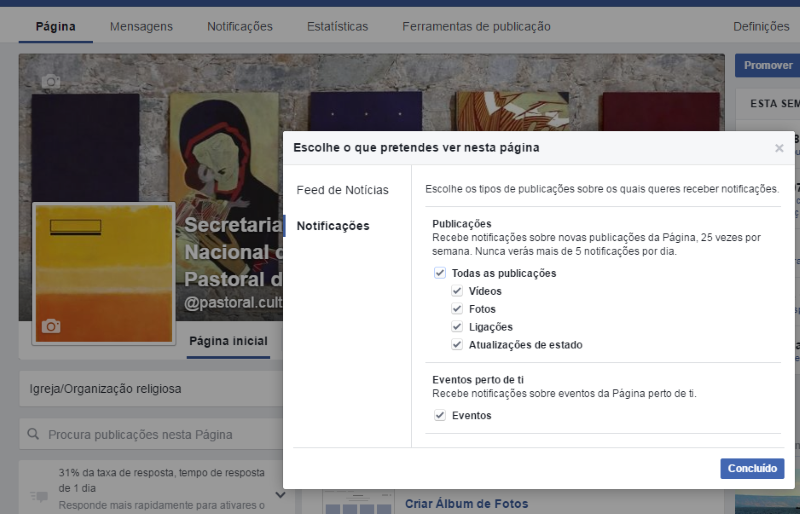Expand the response rate chevron
Image resolution: width=800 pixels, height=514 pixels.
click(280, 495)
